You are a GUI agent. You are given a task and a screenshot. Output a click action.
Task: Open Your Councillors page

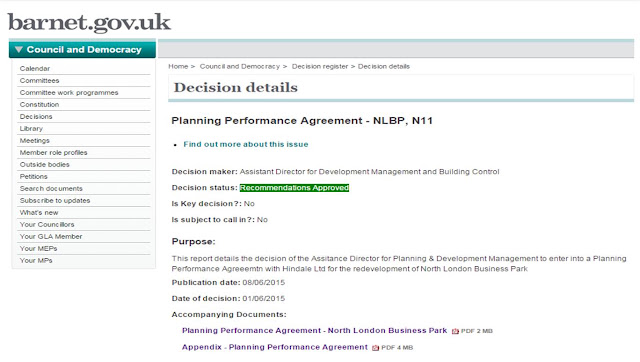click(x=47, y=224)
